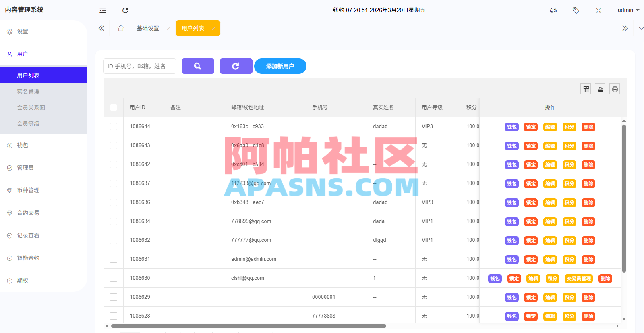This screenshot has height=333, width=644.
Task: Export the table with the export icon
Action: tap(601, 89)
